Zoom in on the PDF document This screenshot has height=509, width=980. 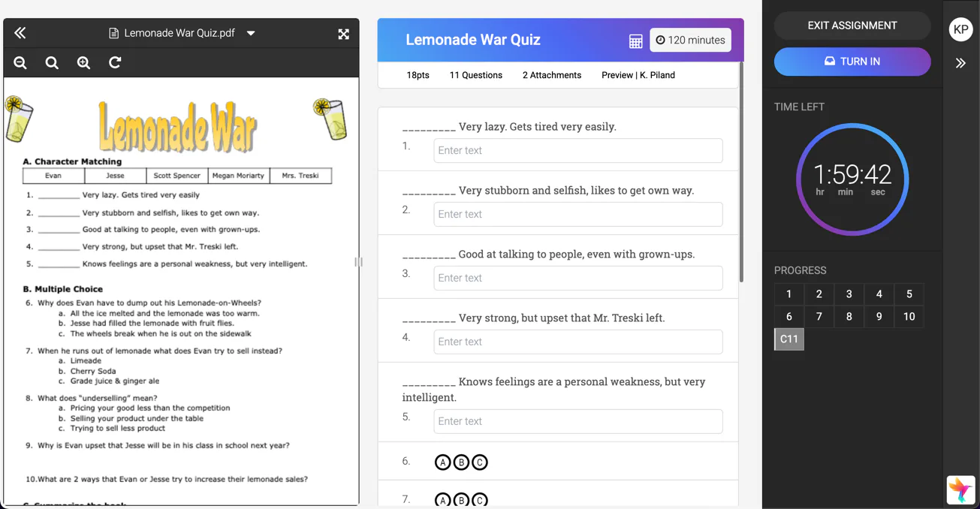(83, 63)
